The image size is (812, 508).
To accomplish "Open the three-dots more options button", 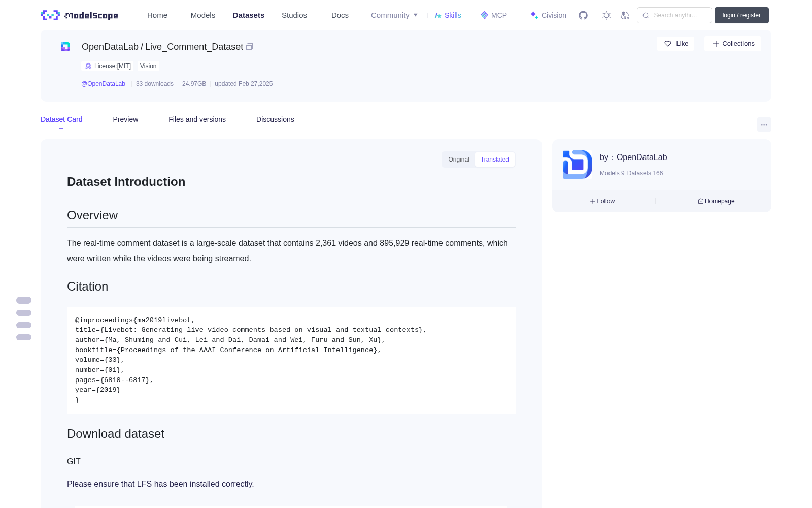I will coord(764,124).
